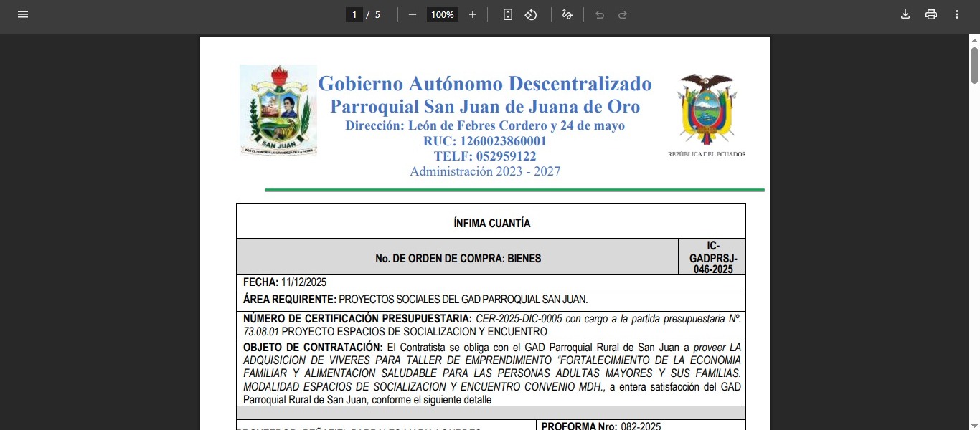980x430 pixels.
Task: Click the current page number field
Action: point(354,14)
